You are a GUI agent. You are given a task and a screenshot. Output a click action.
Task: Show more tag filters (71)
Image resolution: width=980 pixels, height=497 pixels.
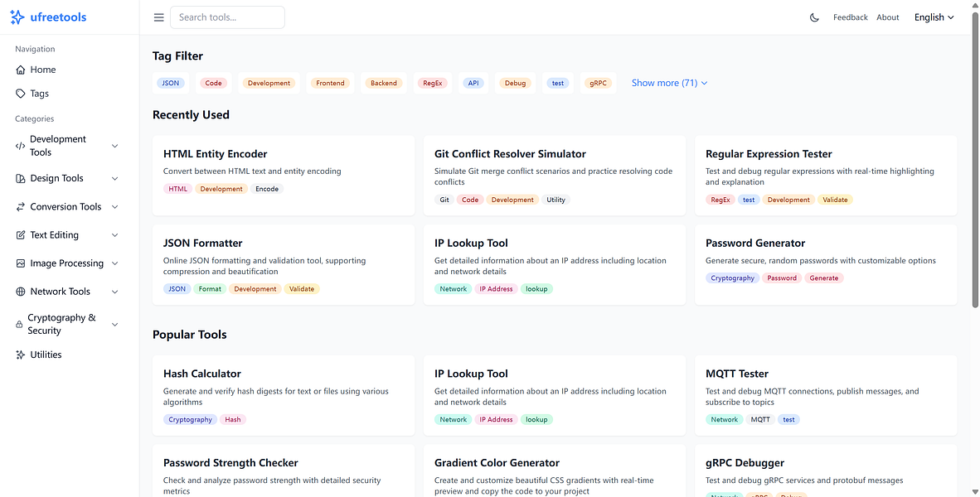pyautogui.click(x=668, y=83)
